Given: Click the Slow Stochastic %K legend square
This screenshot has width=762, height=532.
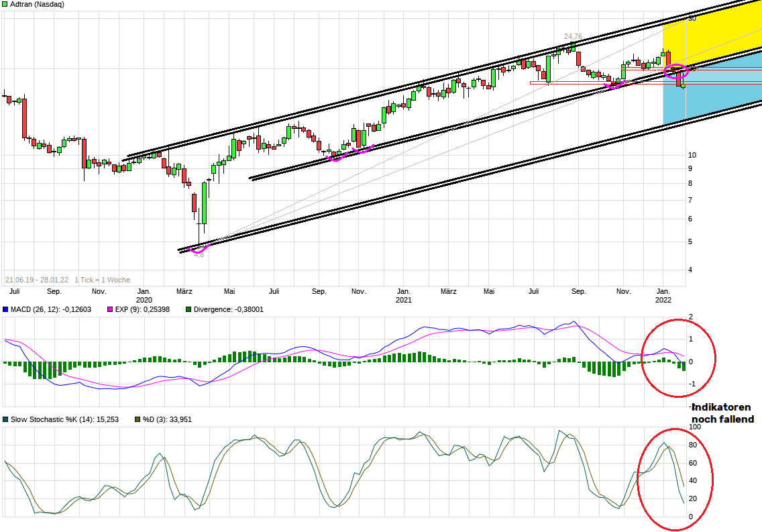Looking at the screenshot, I should [x=7, y=419].
